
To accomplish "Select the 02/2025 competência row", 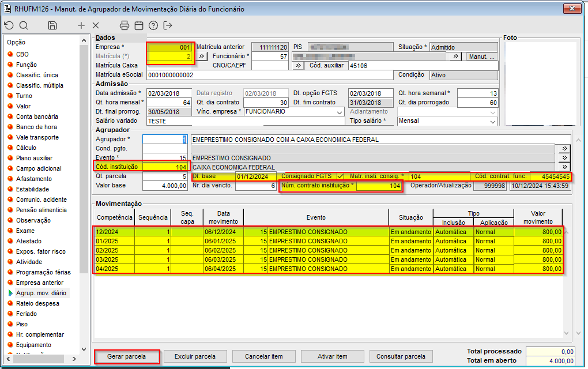I will coord(329,250).
